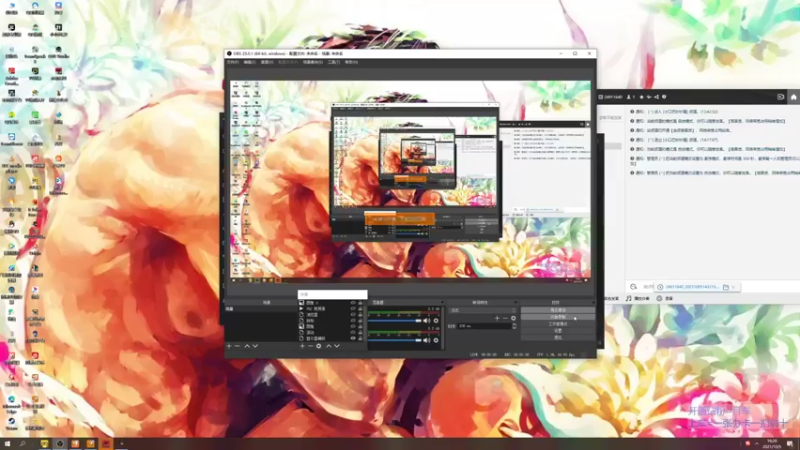Pop out the Audio Mixer dock via its header icon
Viewport: 800px width, 450px height.
[x=442, y=303]
